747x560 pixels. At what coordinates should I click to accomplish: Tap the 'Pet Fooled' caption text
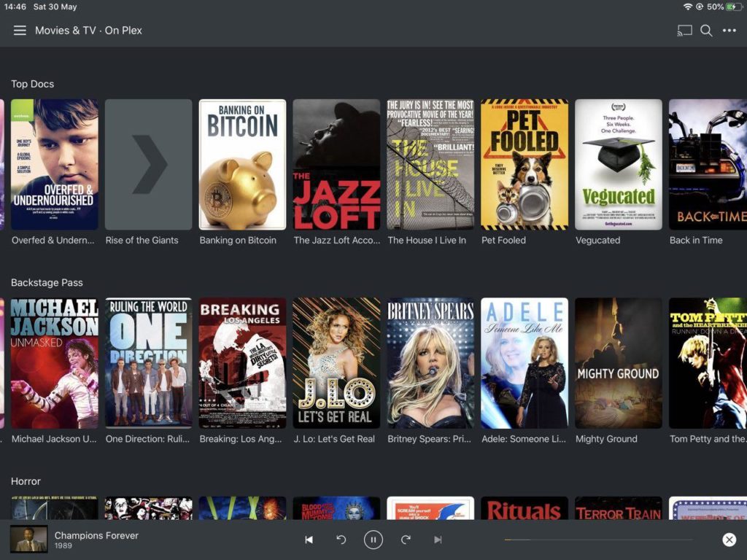coord(503,241)
